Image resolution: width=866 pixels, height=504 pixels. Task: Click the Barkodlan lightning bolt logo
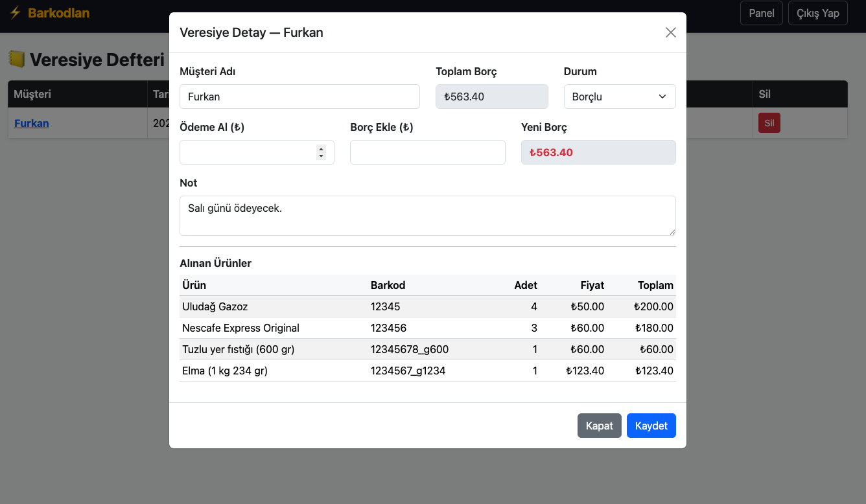tap(15, 13)
